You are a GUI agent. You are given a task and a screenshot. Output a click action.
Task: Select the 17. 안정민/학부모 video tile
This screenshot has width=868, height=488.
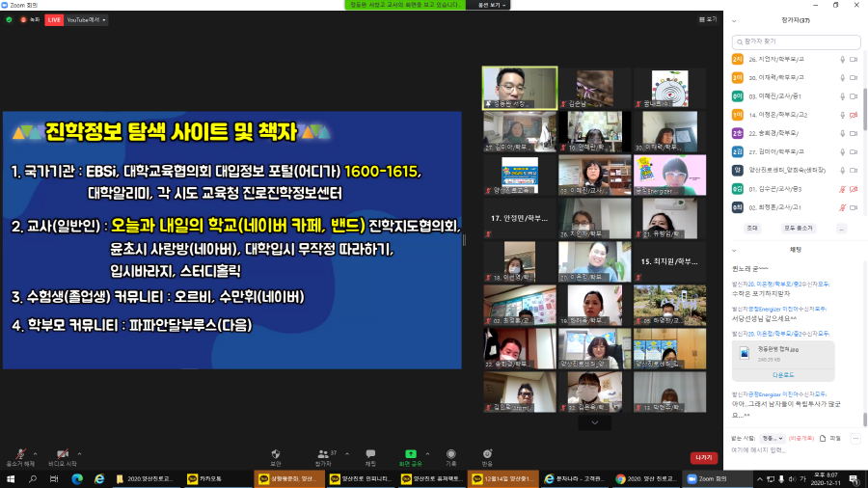[x=520, y=219]
